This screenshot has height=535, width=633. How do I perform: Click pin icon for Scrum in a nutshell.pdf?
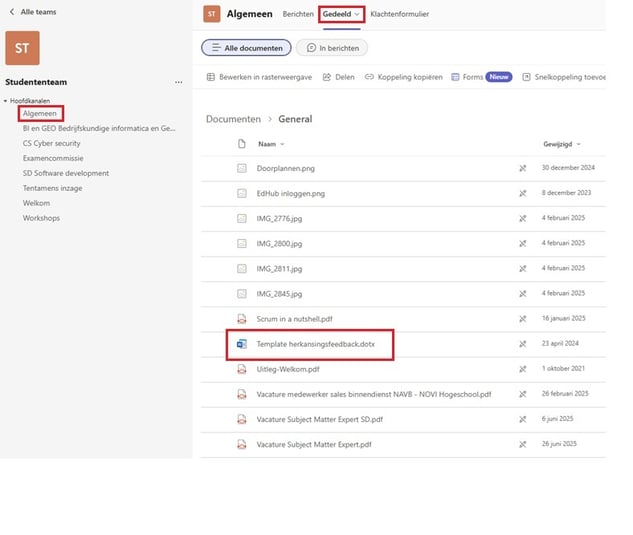click(x=523, y=319)
